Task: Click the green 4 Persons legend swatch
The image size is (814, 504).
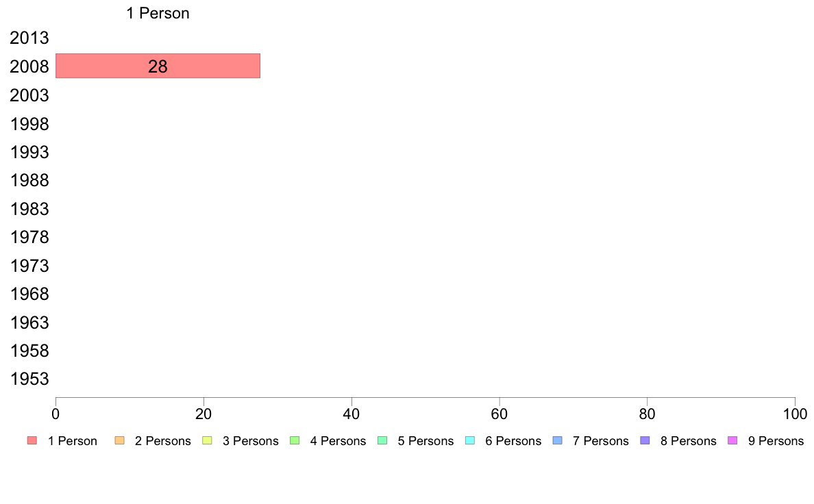Action: pos(295,441)
